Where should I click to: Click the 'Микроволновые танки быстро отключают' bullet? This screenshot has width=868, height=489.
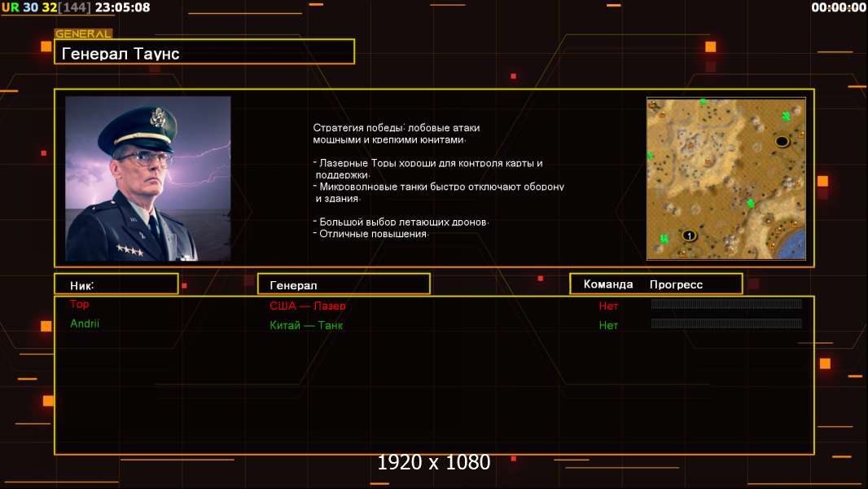[x=438, y=187]
